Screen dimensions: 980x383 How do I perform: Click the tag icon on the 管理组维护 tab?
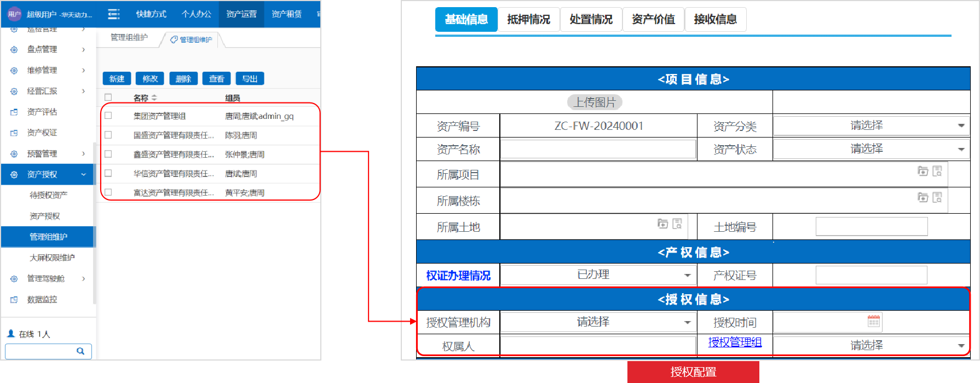pos(174,39)
